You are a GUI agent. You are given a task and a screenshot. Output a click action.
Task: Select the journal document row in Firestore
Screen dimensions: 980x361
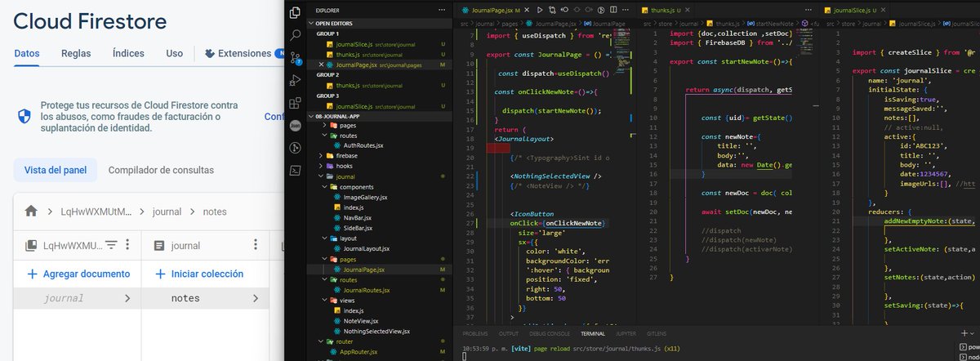[x=77, y=298]
